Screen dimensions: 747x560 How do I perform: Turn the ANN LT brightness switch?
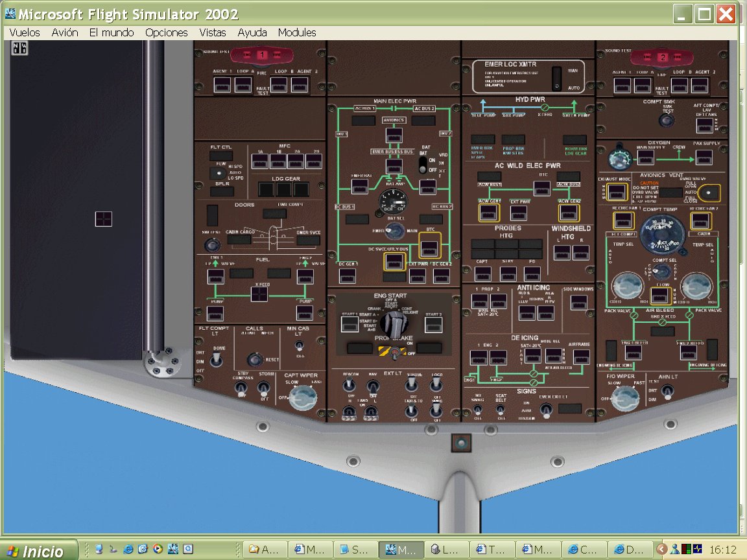click(668, 392)
